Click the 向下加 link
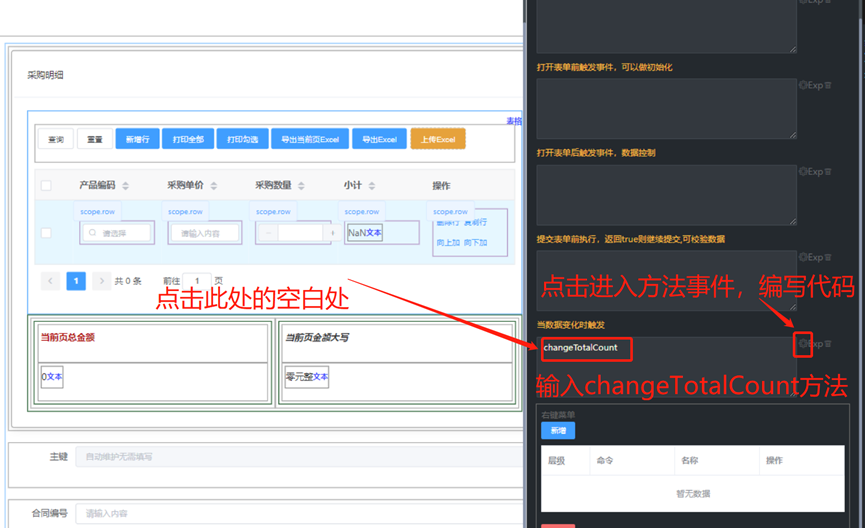 (475, 242)
